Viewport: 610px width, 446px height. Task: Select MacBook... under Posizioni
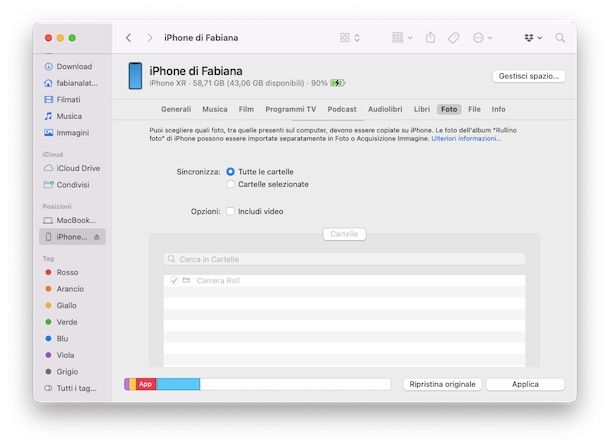click(70, 220)
